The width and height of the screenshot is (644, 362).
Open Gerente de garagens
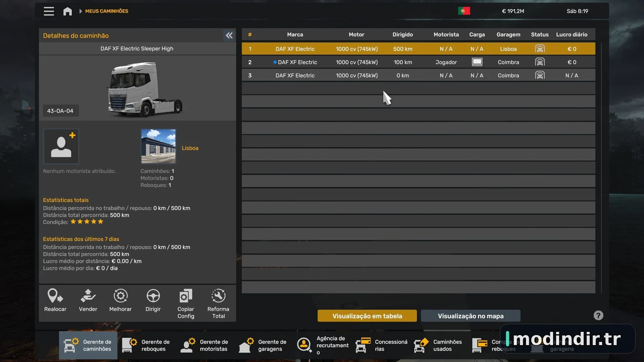[263, 345]
